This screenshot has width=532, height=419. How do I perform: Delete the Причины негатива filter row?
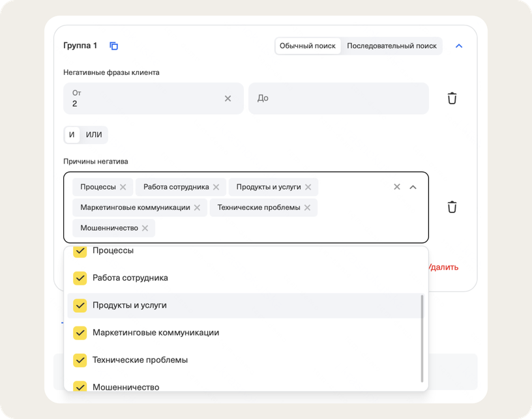[x=452, y=207]
